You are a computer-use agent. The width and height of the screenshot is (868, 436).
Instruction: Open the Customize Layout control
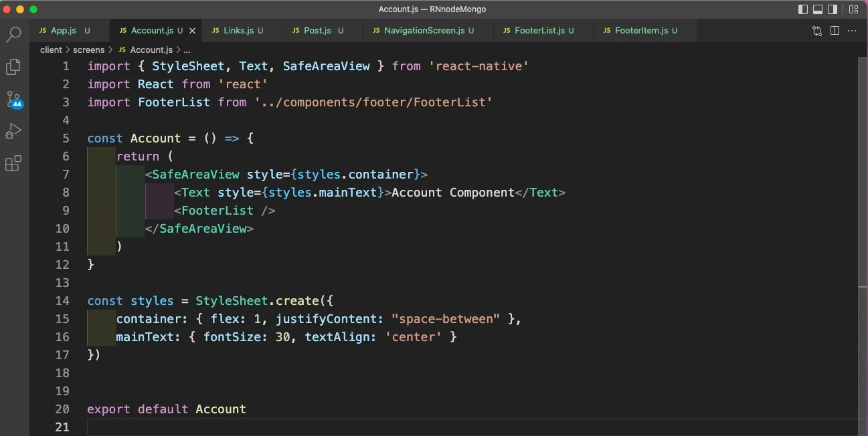pyautogui.click(x=853, y=9)
